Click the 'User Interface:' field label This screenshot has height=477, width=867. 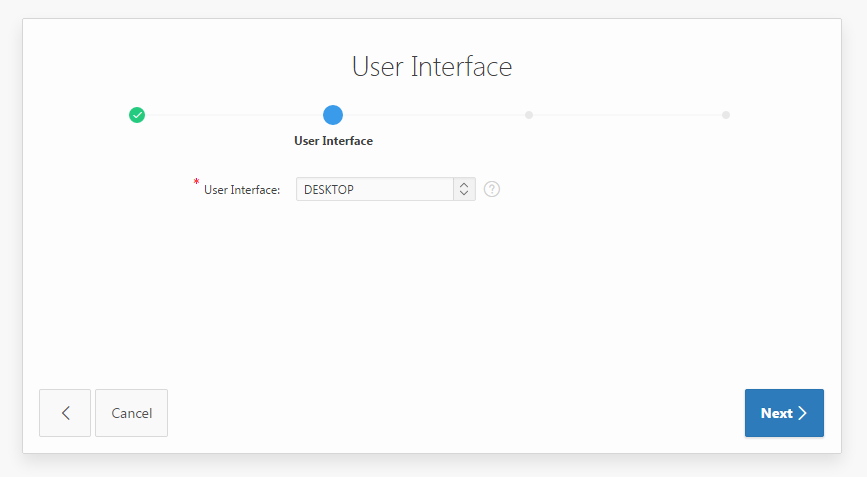(242, 189)
